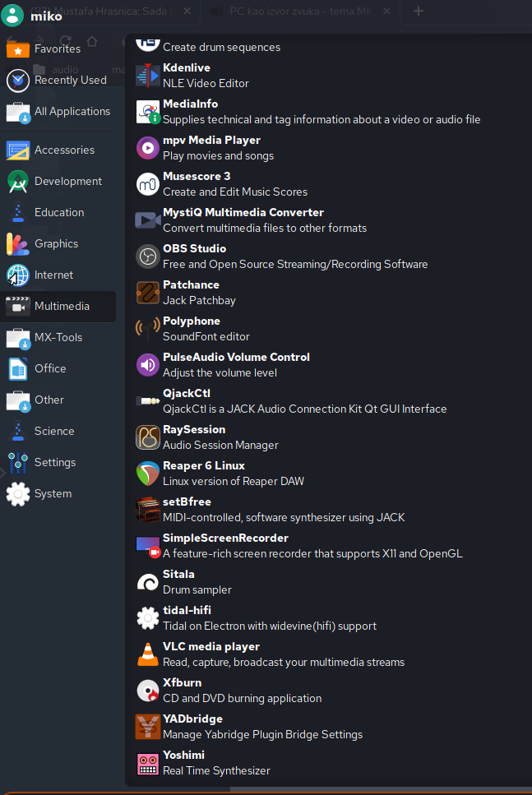Open Patchance Jack Patchbay icon
532x795 pixels.
147,293
